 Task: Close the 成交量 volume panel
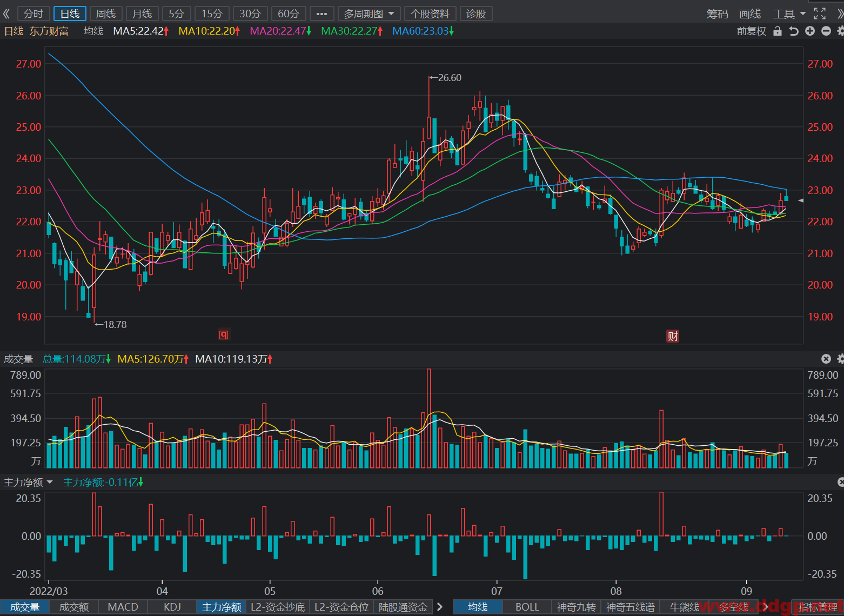[x=826, y=359]
